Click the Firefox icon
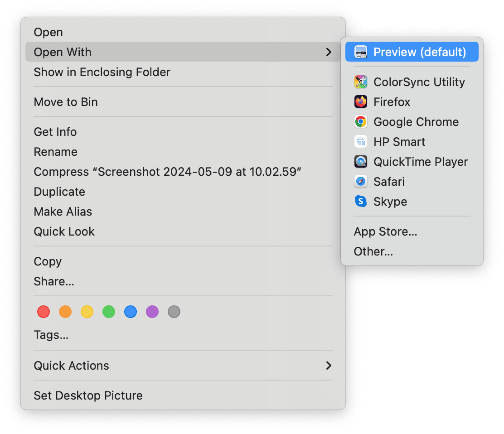The image size is (504, 434). click(361, 102)
